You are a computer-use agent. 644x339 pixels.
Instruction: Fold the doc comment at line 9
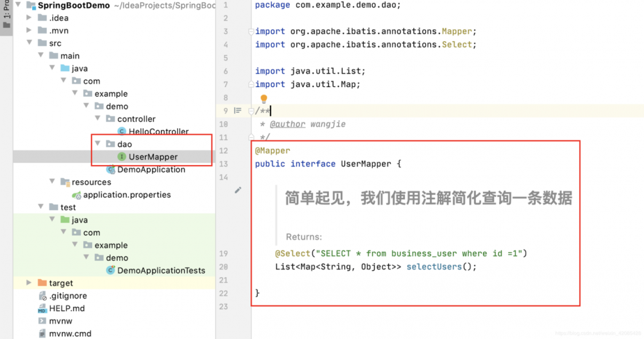point(251,111)
